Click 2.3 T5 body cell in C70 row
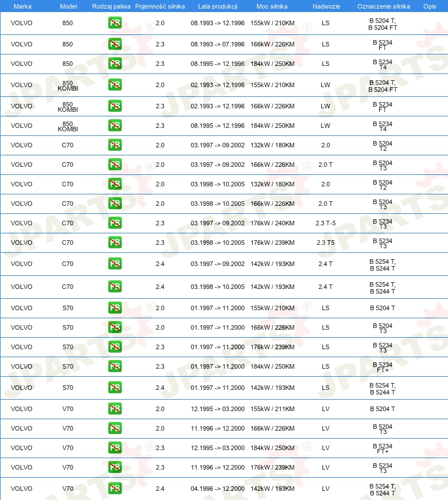The height and width of the screenshot is (500, 448). 325,243
